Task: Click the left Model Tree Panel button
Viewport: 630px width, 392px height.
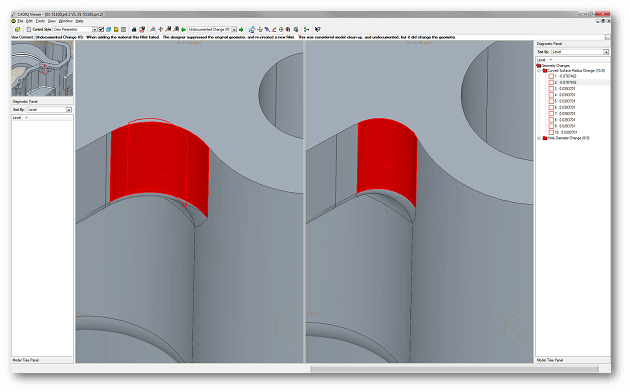Action: tap(42, 360)
